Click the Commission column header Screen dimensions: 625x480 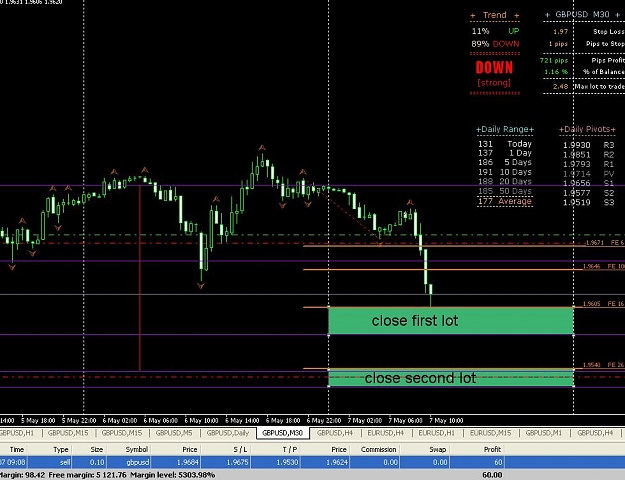[378, 449]
